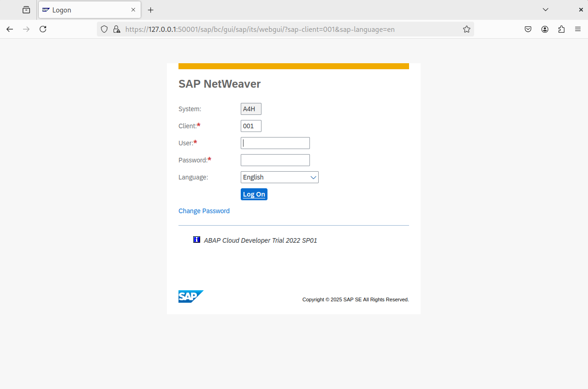Click the Client label

tap(189, 126)
